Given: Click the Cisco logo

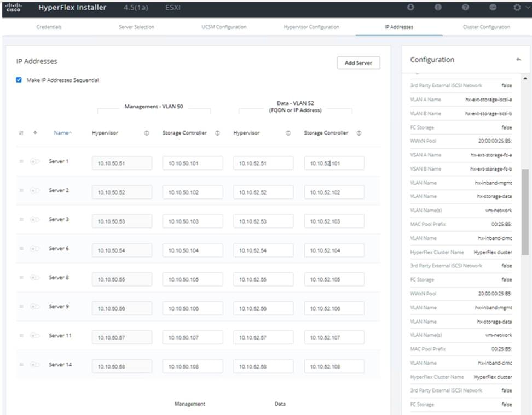Looking at the screenshot, I should 14,7.
